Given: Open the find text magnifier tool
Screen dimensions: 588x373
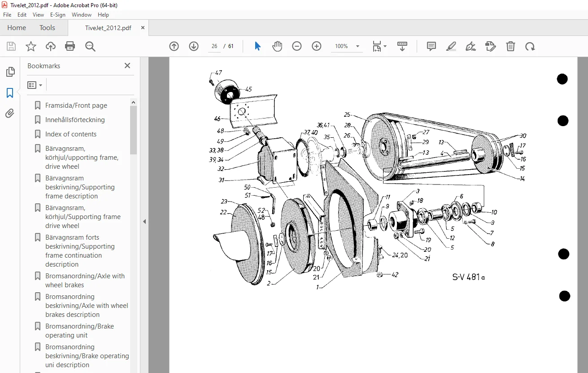Looking at the screenshot, I should click(x=90, y=46).
